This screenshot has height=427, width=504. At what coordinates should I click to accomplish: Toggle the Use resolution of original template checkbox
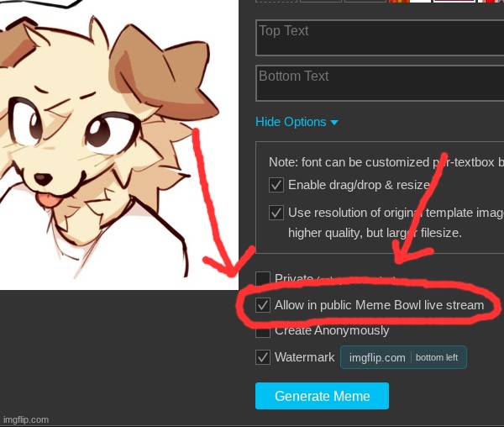click(x=276, y=213)
